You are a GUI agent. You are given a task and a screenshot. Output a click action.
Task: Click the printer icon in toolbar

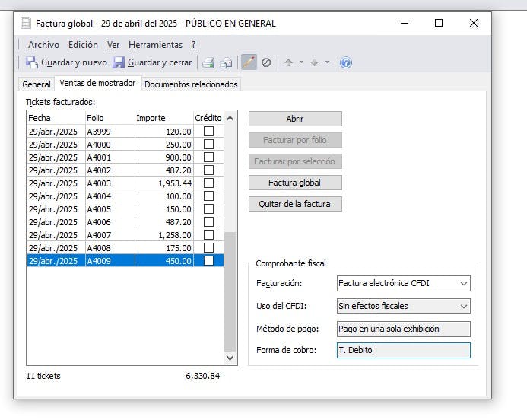click(208, 63)
